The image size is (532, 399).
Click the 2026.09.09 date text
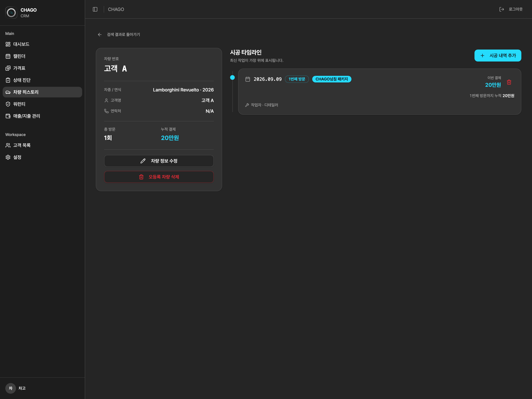point(267,79)
